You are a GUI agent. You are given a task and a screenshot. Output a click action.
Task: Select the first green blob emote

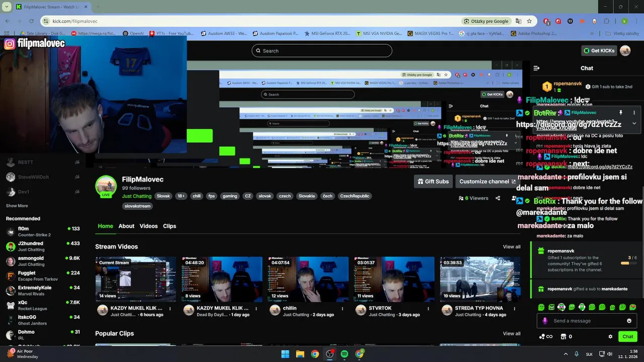pyautogui.click(x=541, y=307)
